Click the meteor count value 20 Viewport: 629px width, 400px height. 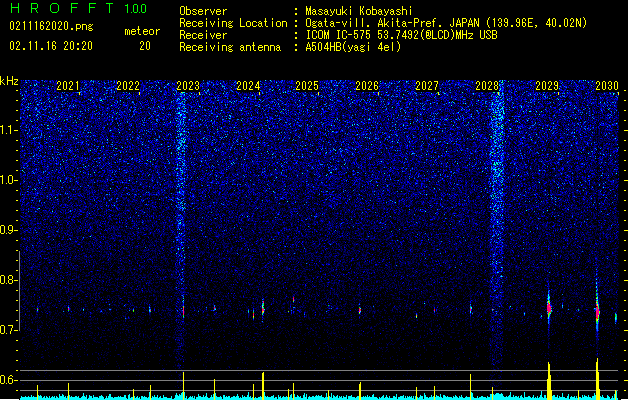(x=145, y=46)
